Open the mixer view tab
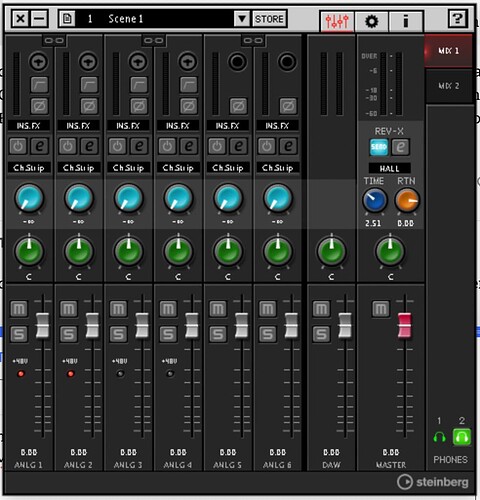This screenshot has width=480, height=500. click(337, 21)
